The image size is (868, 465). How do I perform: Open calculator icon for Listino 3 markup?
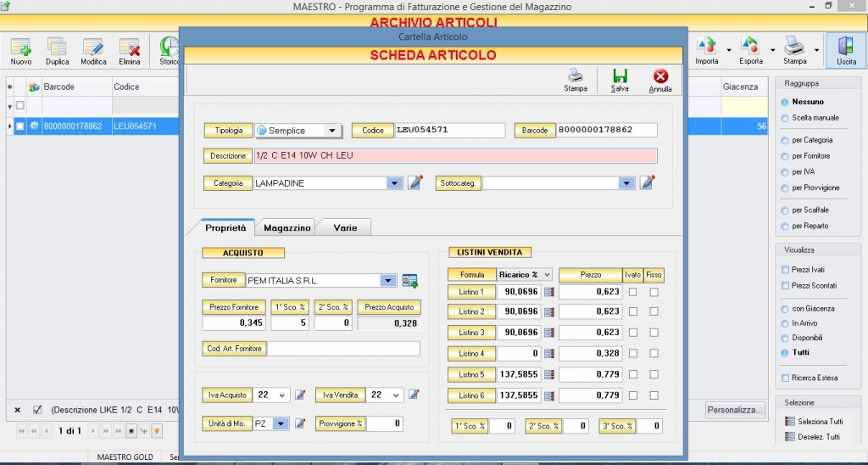click(x=549, y=333)
